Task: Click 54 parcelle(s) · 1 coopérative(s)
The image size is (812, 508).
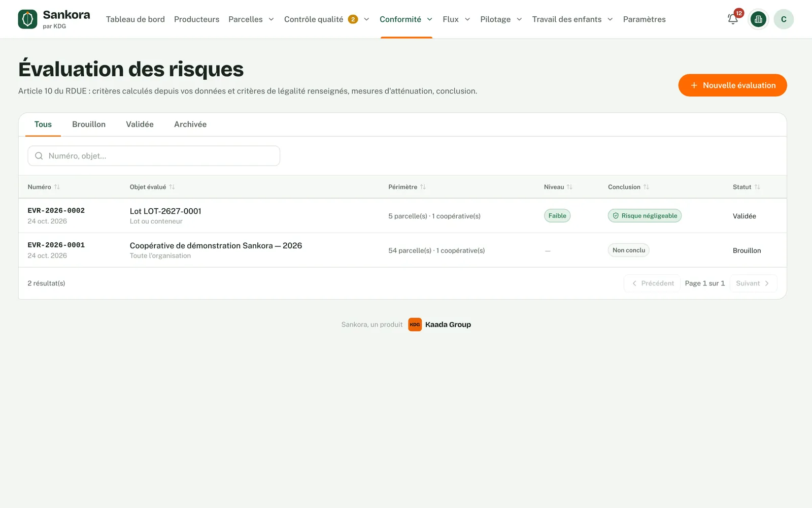Action: (x=436, y=251)
